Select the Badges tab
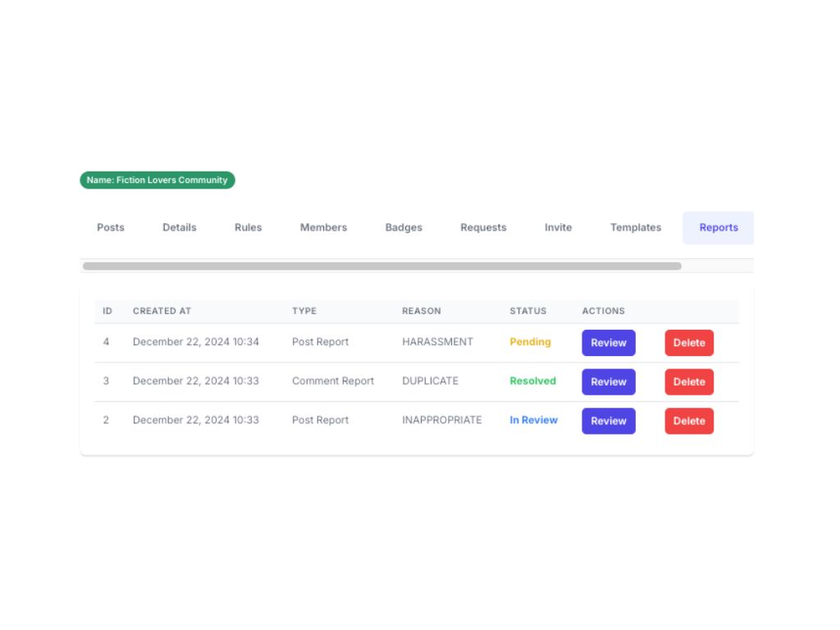The width and height of the screenshot is (840, 630). tap(404, 227)
